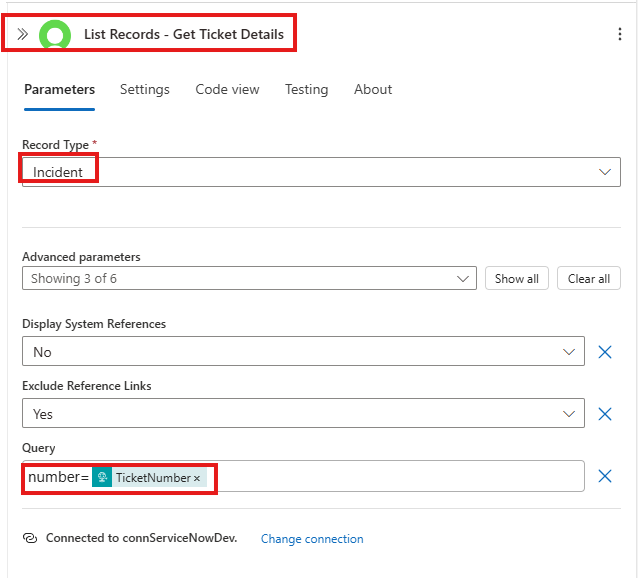Expand the Advanced parameters dropdown
638x578 pixels.
tap(249, 278)
